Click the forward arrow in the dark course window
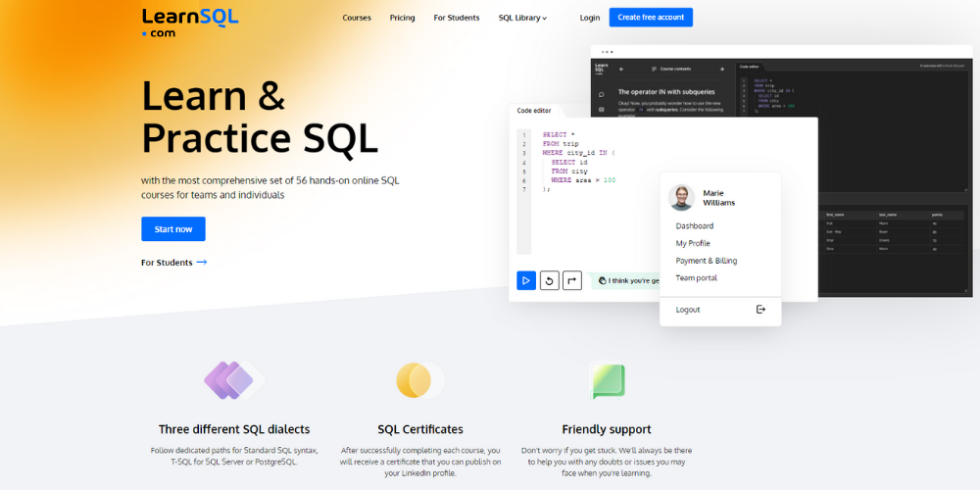This screenshot has height=490, width=980. (x=721, y=70)
